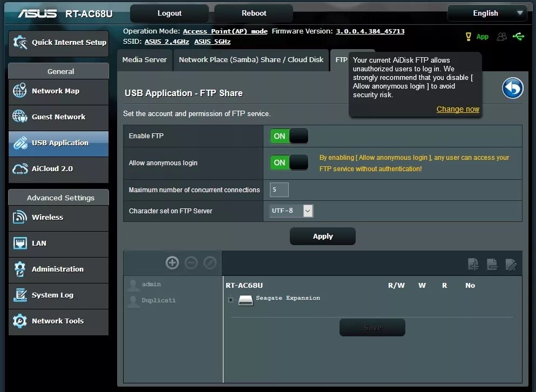Image resolution: width=536 pixels, height=392 pixels.
Task: Click the RT-AC68U folder header text
Action: click(x=244, y=285)
